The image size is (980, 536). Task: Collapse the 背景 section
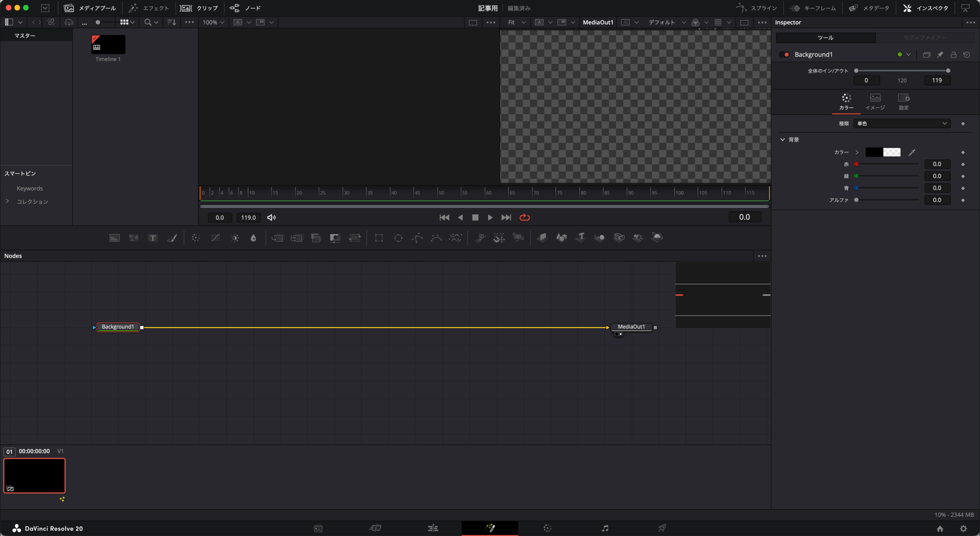tap(782, 140)
